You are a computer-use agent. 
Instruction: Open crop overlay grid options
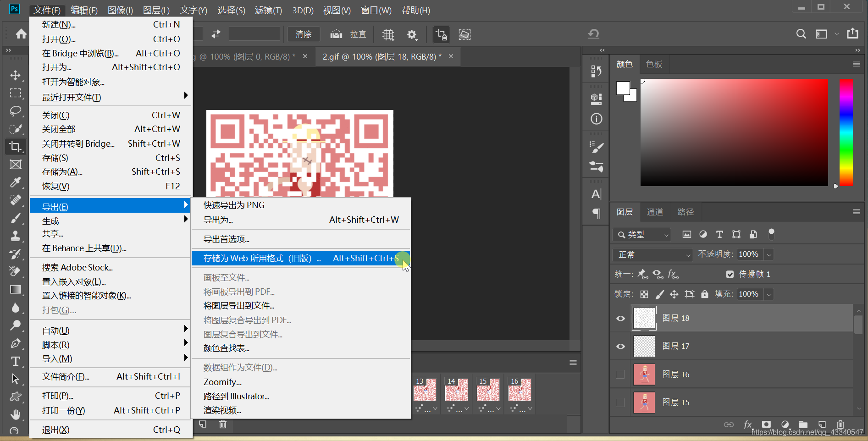coord(388,34)
